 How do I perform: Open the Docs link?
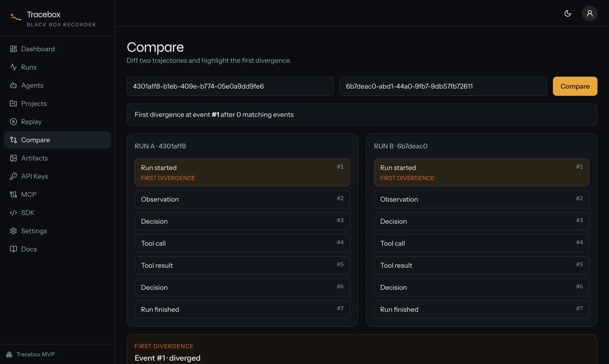point(57,249)
